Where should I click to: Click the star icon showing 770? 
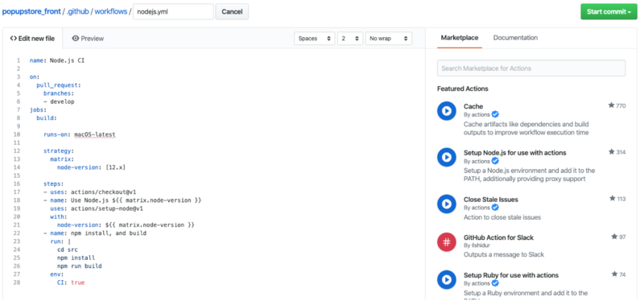coord(611,105)
